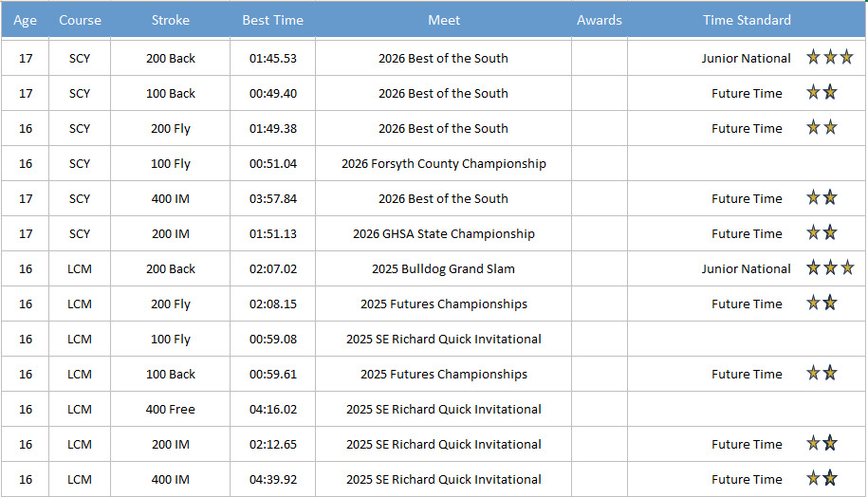Click the Awards column header

click(600, 20)
